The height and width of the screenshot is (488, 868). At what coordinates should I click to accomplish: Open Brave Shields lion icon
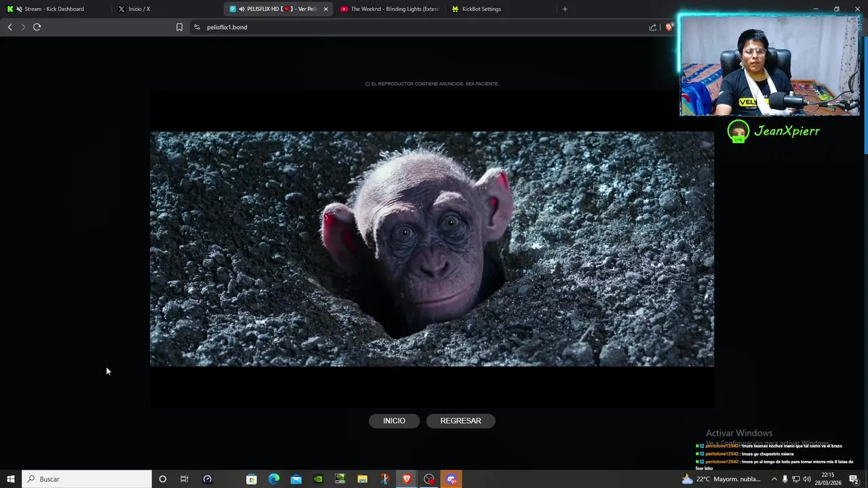pyautogui.click(x=669, y=27)
